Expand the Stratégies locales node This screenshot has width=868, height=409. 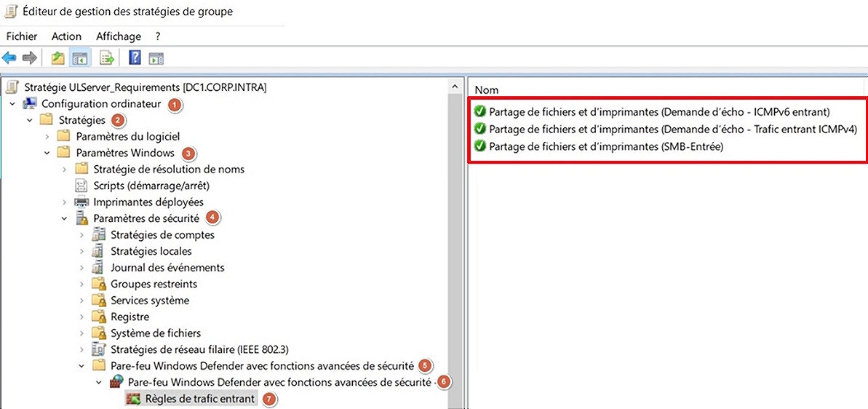[x=82, y=251]
